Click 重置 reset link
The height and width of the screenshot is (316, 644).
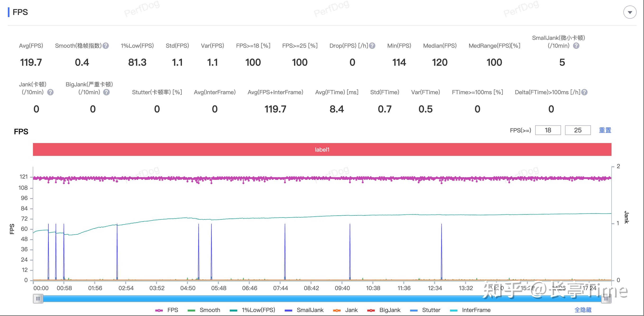click(x=605, y=130)
